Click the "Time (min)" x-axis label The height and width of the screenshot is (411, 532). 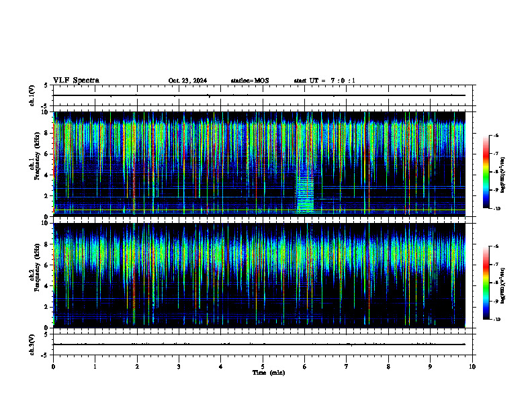point(269,373)
